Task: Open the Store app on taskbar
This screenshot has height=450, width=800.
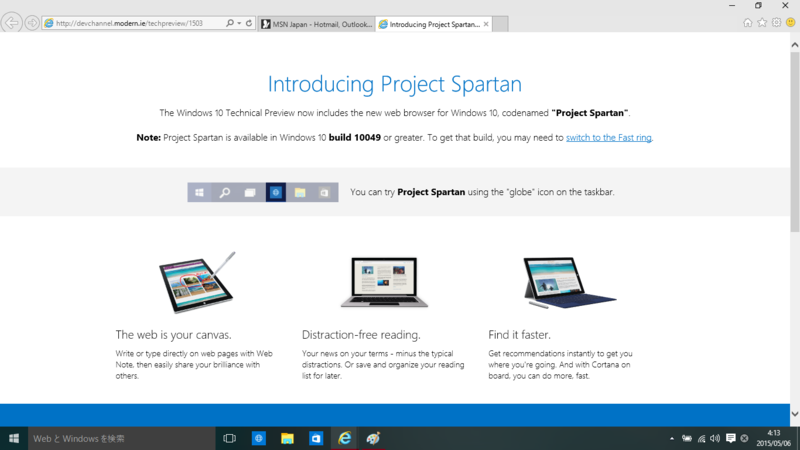Action: 316,438
